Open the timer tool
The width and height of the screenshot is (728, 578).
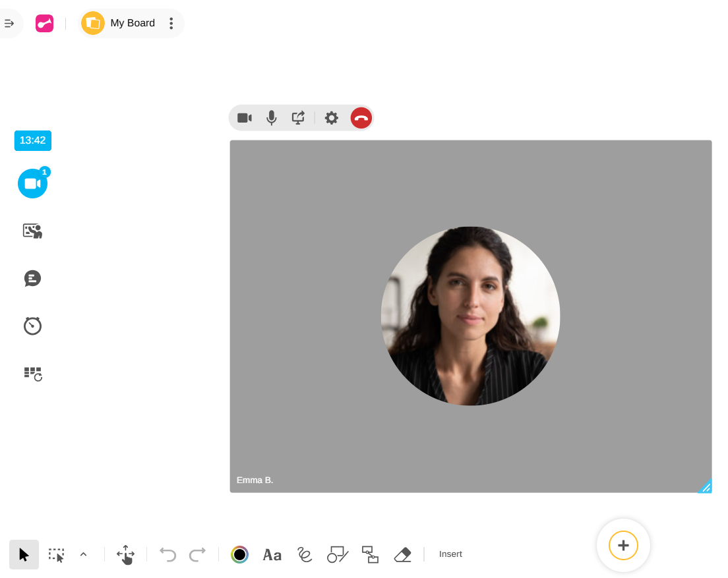click(32, 326)
